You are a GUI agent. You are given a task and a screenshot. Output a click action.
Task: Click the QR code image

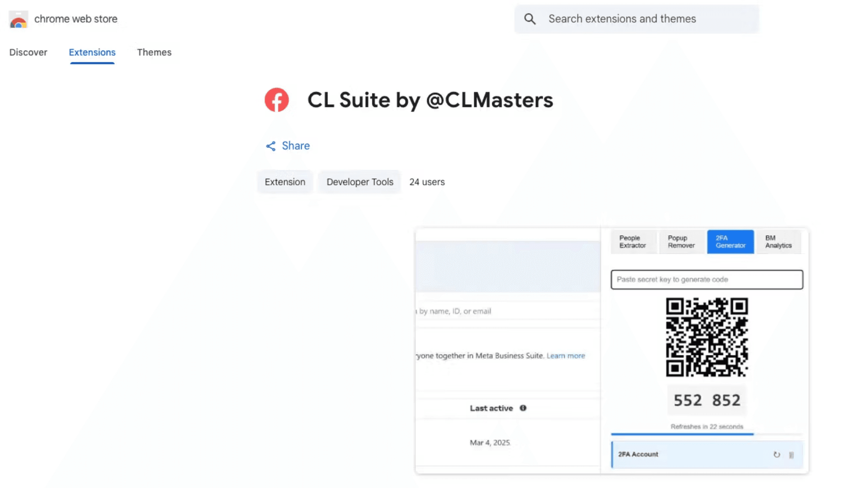pos(707,337)
